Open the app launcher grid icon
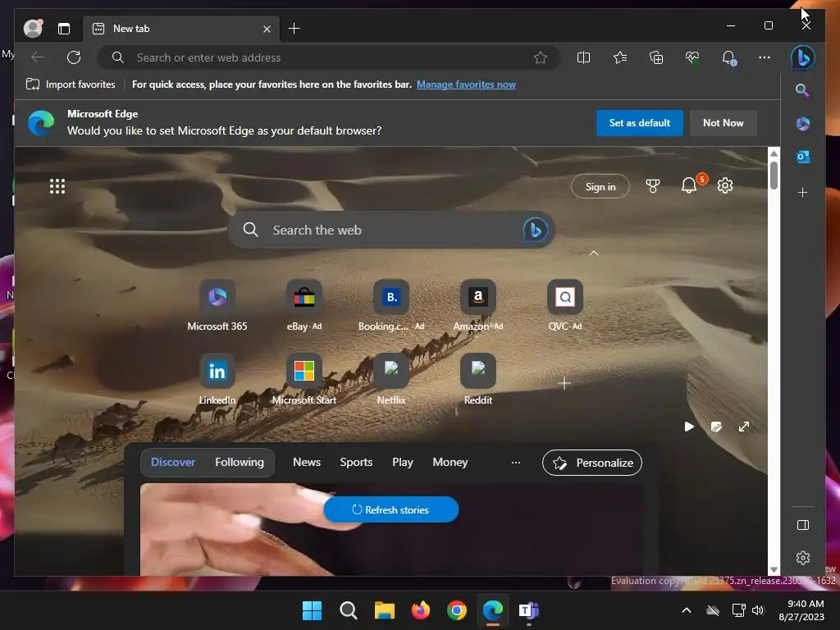The image size is (840, 630). pyautogui.click(x=57, y=186)
